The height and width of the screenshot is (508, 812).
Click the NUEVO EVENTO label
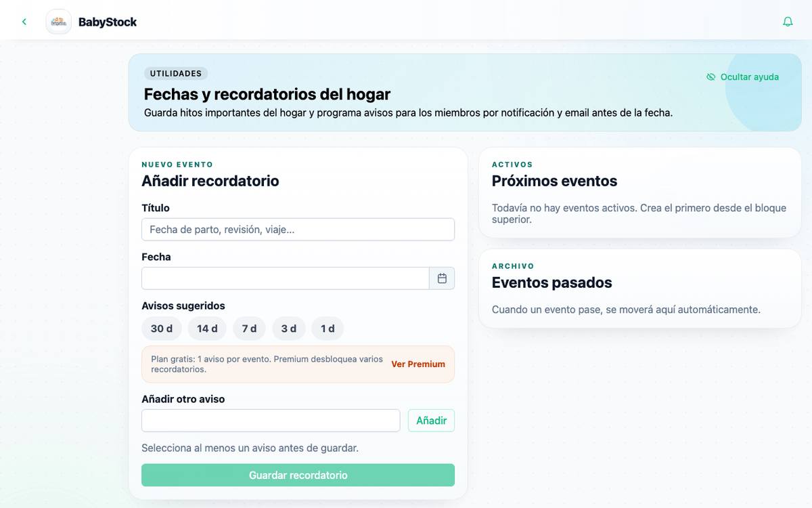(177, 165)
